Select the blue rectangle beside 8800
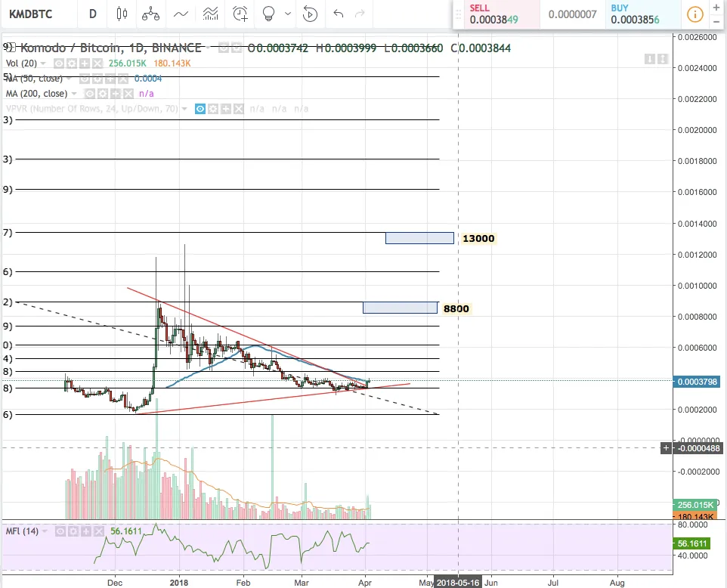 400,308
